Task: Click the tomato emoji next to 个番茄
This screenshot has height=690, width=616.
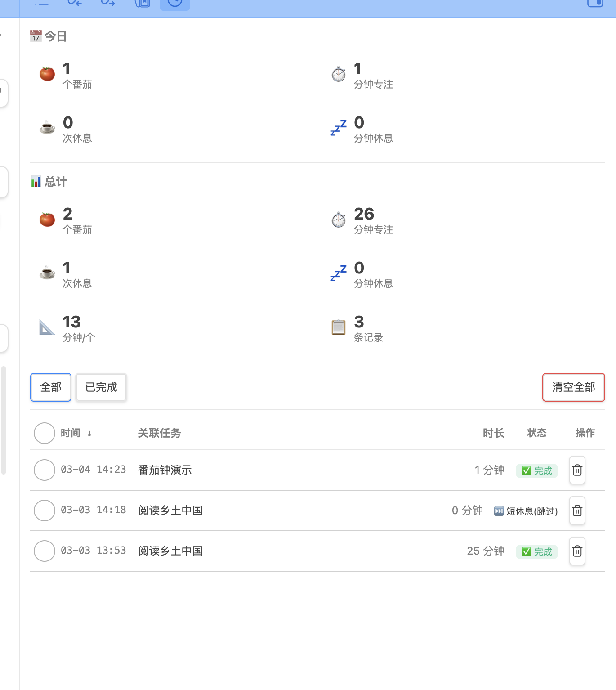Action: pos(46,73)
